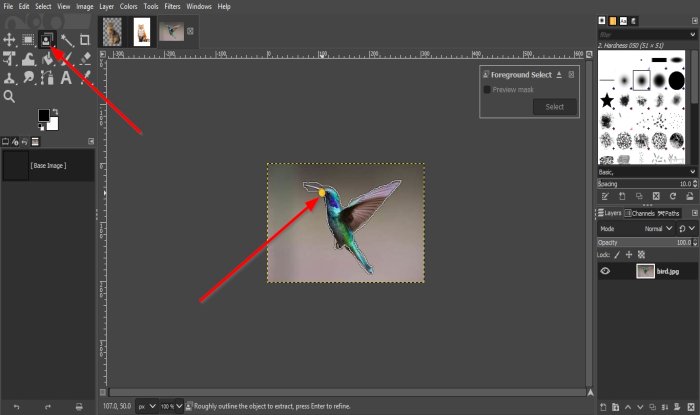Click the black foreground color swatch
The image size is (700, 415).
(44, 116)
